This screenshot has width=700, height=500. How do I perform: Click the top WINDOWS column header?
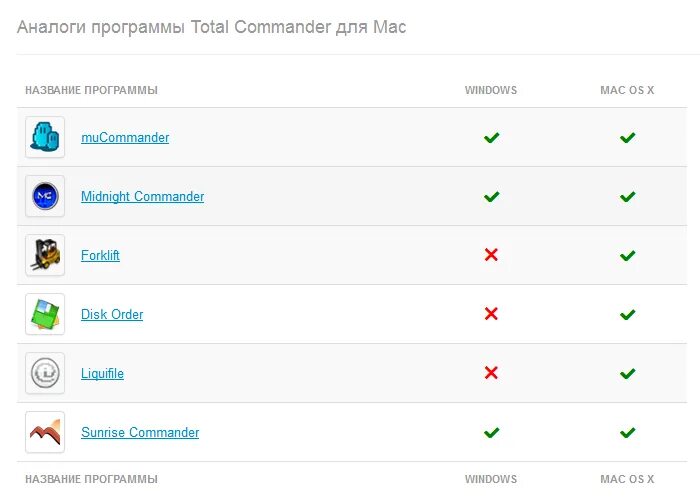tap(491, 90)
